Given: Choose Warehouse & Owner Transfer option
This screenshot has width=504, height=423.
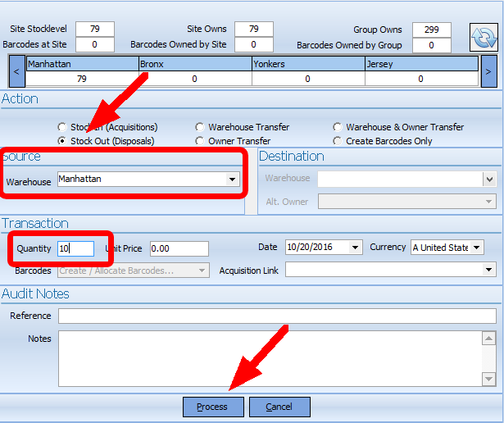Looking at the screenshot, I should (338, 127).
